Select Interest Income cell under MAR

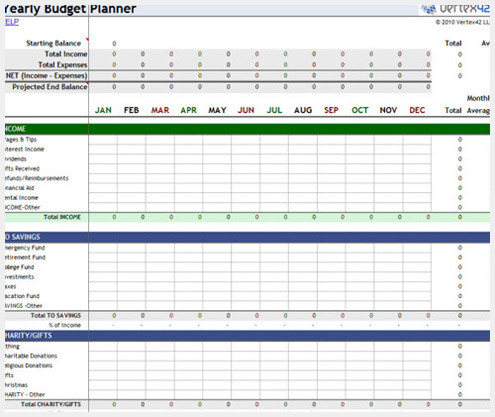pyautogui.click(x=160, y=149)
